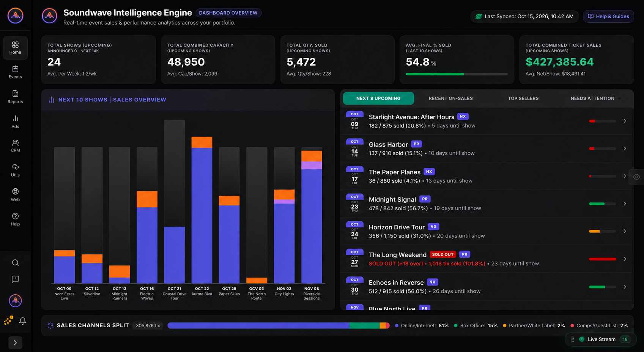Click the green Live Stream status dot

(x=581, y=339)
